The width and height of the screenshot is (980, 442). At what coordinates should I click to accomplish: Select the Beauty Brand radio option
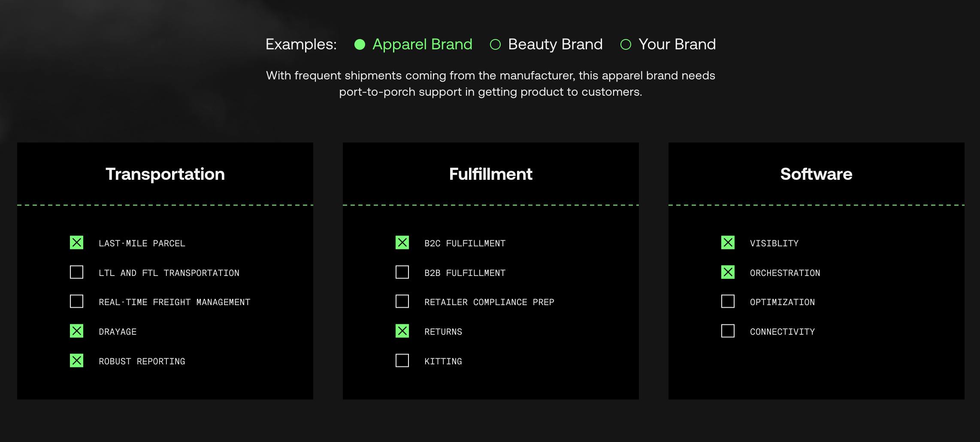coord(496,44)
